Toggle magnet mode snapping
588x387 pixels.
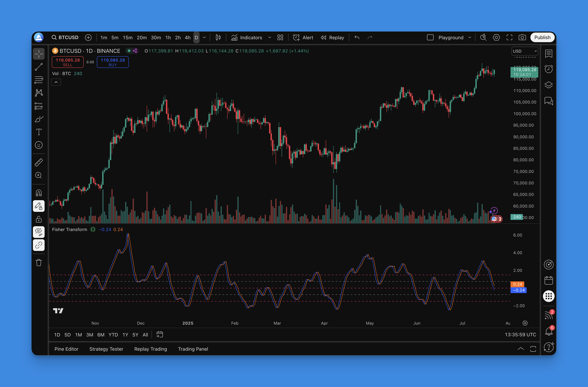(39, 193)
